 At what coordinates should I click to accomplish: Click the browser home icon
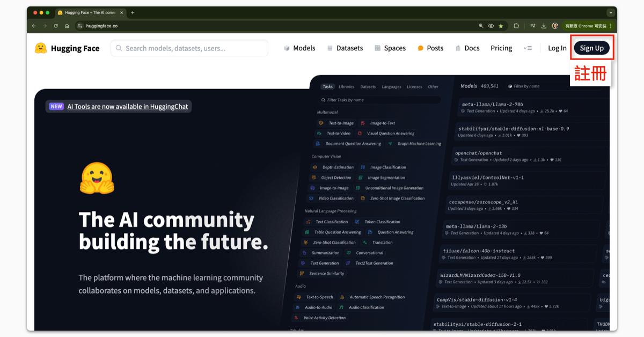[x=67, y=26]
